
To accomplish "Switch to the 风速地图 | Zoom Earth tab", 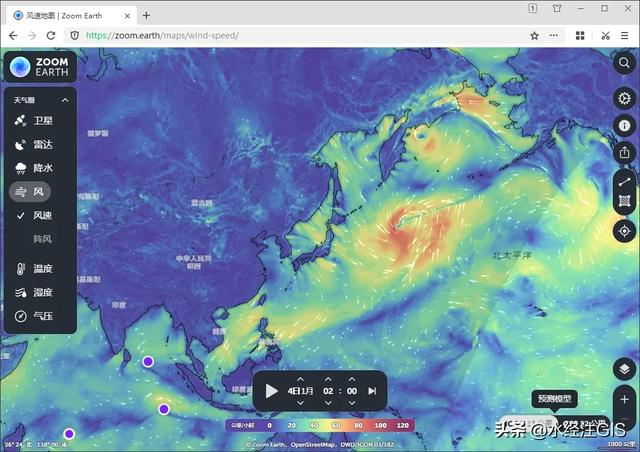I will (x=71, y=16).
